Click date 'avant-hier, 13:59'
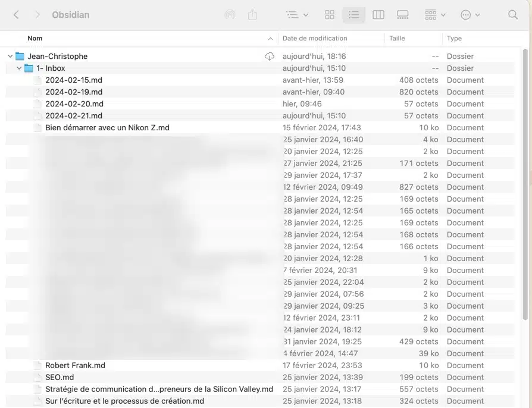Screen dimensions: 532x408 pos(313,80)
